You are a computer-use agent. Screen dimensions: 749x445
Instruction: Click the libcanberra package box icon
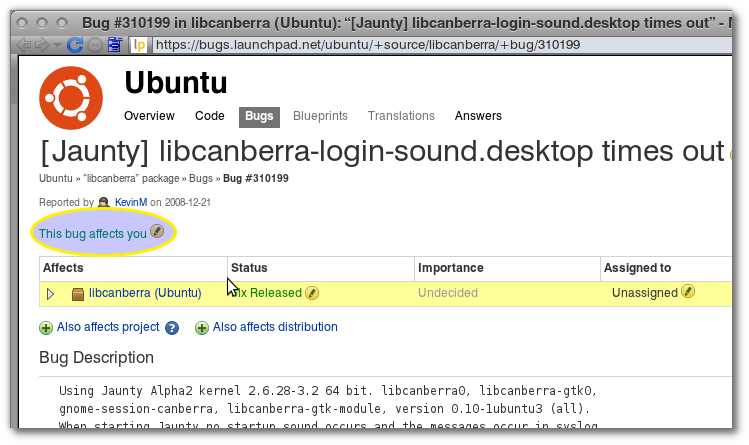point(77,294)
